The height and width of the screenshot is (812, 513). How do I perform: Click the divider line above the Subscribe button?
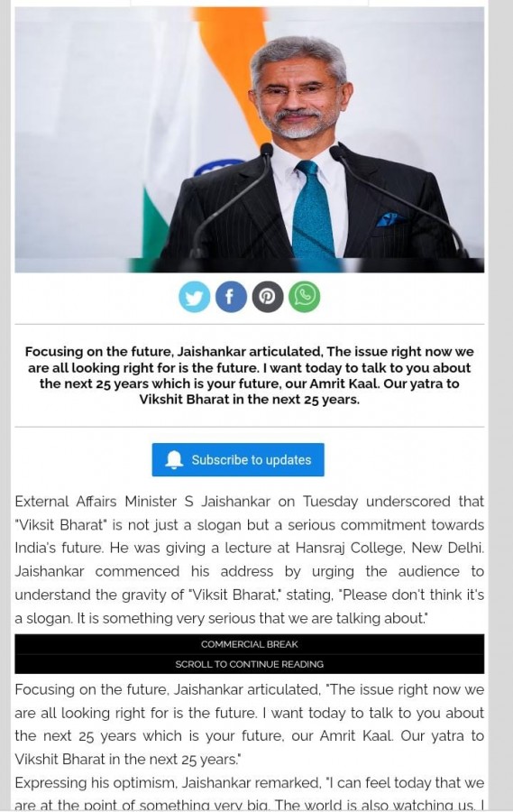(x=249, y=428)
